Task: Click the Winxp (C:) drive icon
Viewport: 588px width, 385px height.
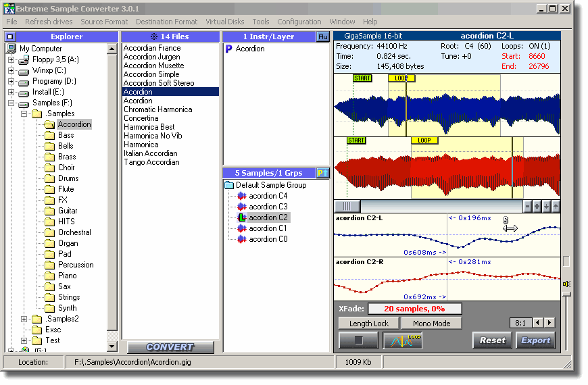Action: click(24, 71)
